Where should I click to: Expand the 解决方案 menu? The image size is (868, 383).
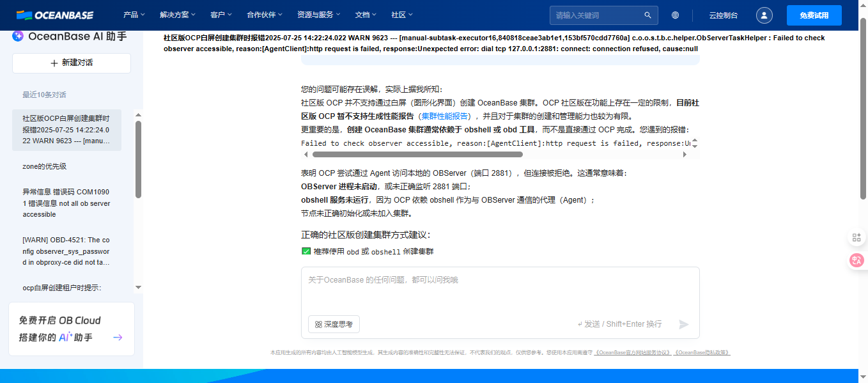[x=178, y=15]
